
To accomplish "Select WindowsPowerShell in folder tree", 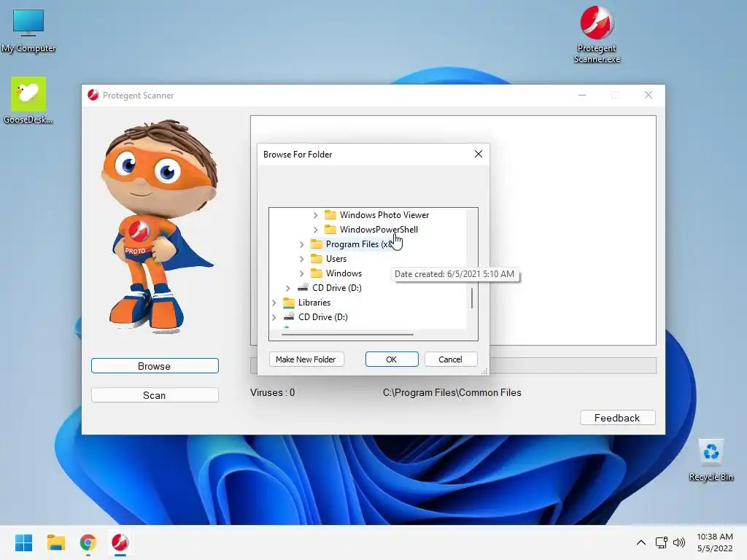I will coord(379,230).
